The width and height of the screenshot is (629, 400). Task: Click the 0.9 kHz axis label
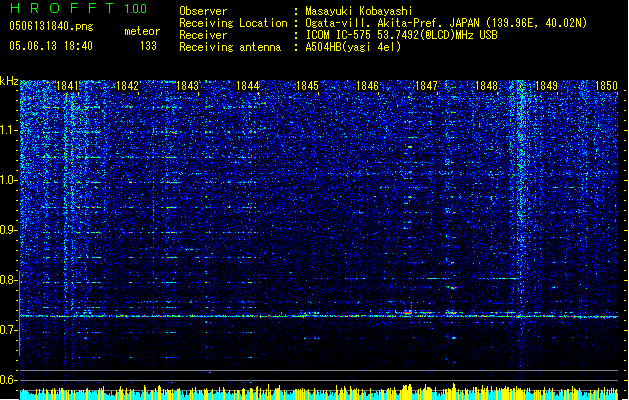pos(9,230)
